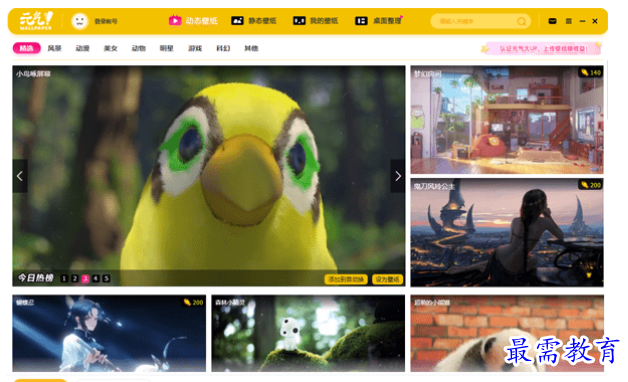Jump to hot list slide 2
Screen dimensions: 628x382
(x=74, y=279)
